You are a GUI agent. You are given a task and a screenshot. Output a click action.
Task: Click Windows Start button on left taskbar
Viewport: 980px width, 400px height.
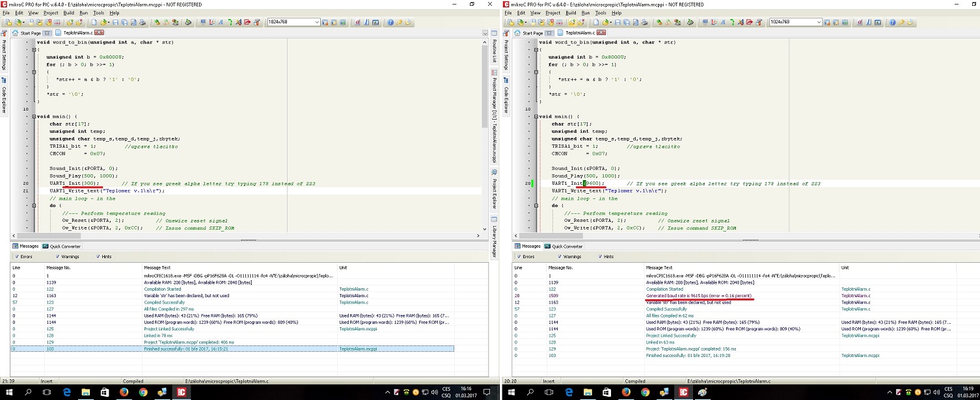8,392
